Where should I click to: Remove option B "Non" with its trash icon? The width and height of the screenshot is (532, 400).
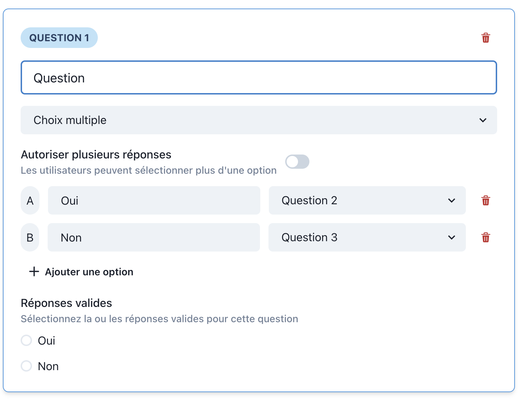point(485,237)
